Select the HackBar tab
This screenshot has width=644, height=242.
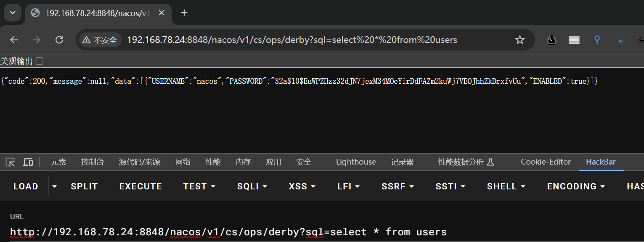click(x=601, y=162)
